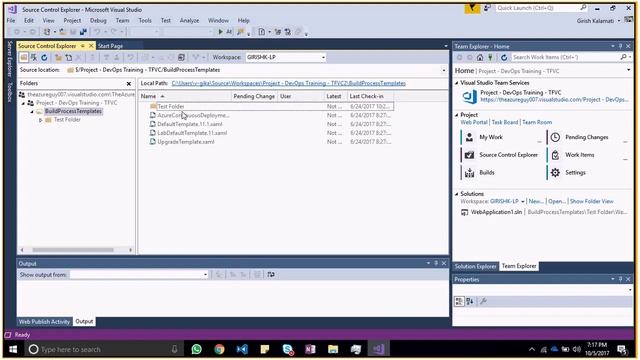Image resolution: width=640 pixels, height=360 pixels.
Task: Click the Refresh icon in Source Control Explorer toolbar
Action: coord(44,58)
